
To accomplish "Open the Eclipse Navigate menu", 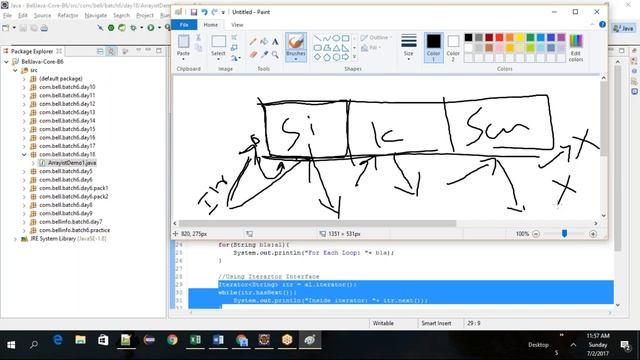I will 96,16.
